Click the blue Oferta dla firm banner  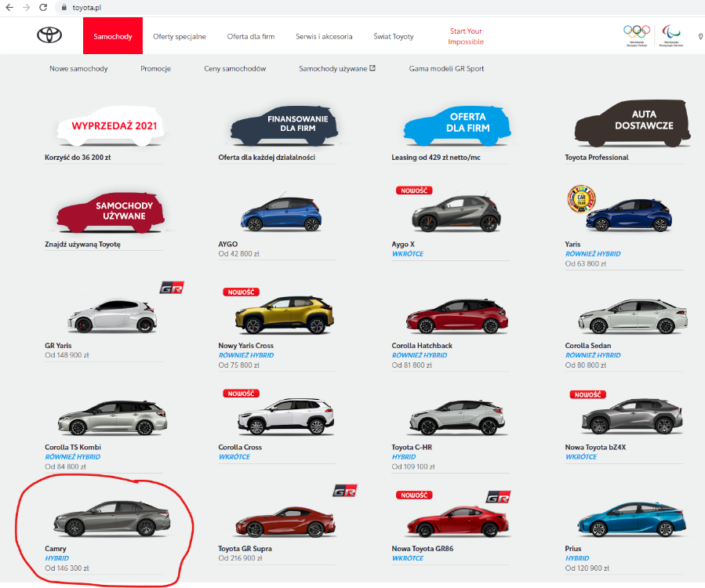click(457, 125)
